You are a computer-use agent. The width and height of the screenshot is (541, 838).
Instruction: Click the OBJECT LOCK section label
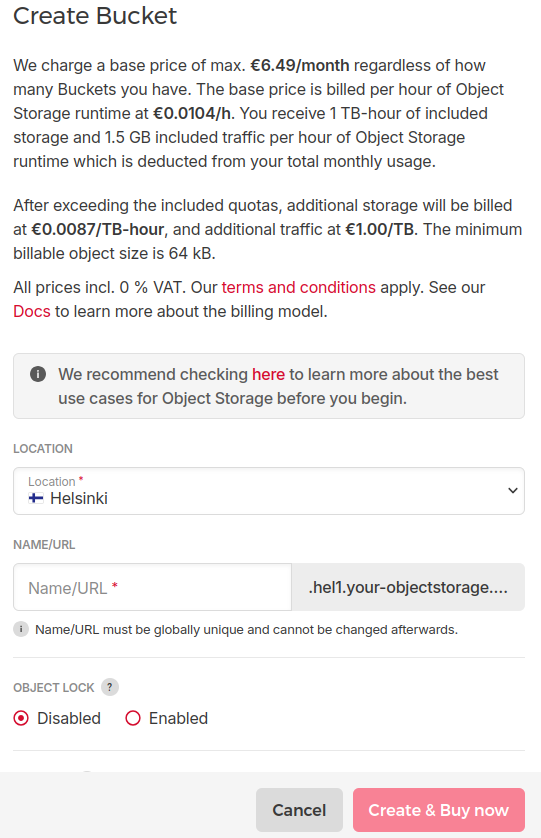[53, 688]
